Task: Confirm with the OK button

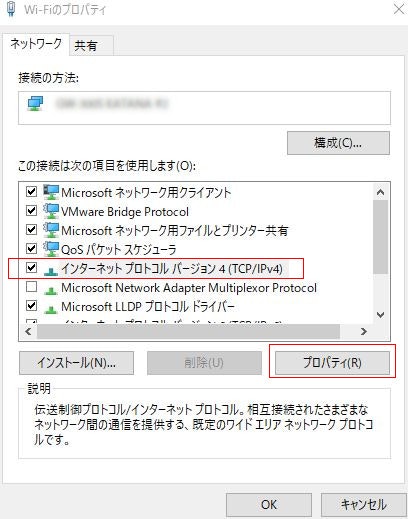Action: click(x=269, y=504)
